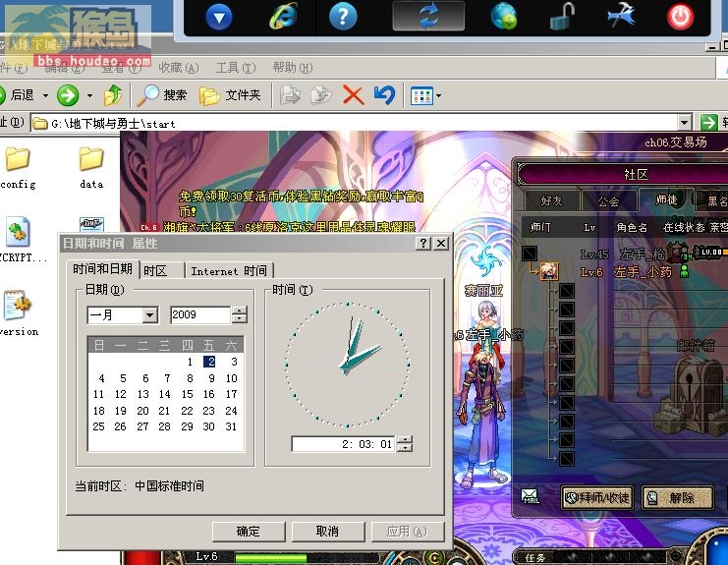The image size is (728, 565).
Task: Click the 左手_小药 character avatar portrait
Action: [x=549, y=271]
